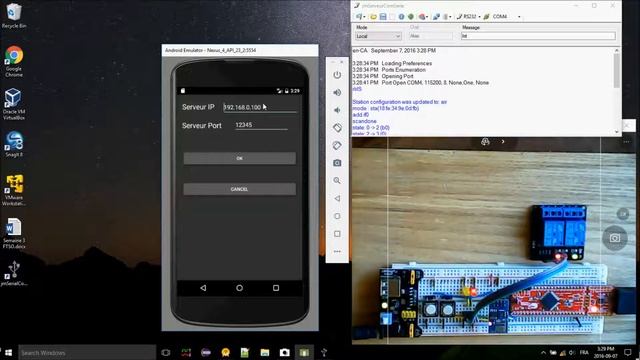Click the blank page icon in serial toolbar

point(392,17)
